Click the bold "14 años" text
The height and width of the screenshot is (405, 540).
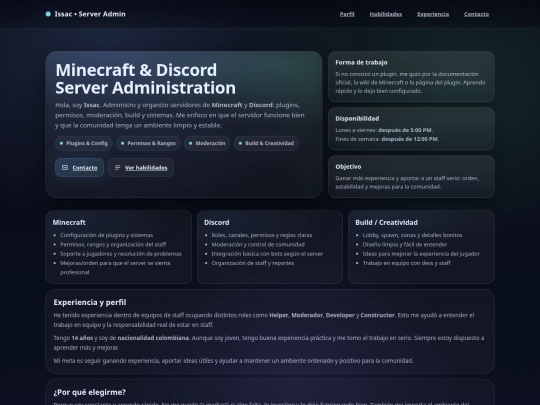[x=82, y=338]
